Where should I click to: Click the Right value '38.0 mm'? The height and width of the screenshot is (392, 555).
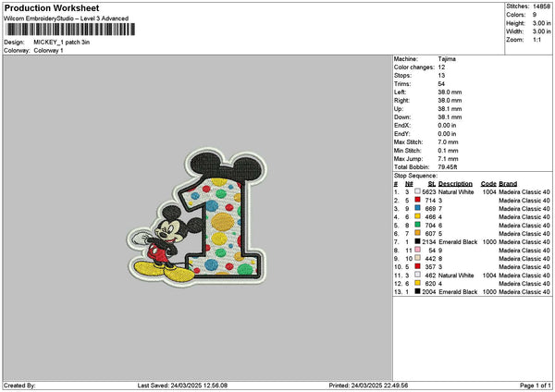(450, 101)
